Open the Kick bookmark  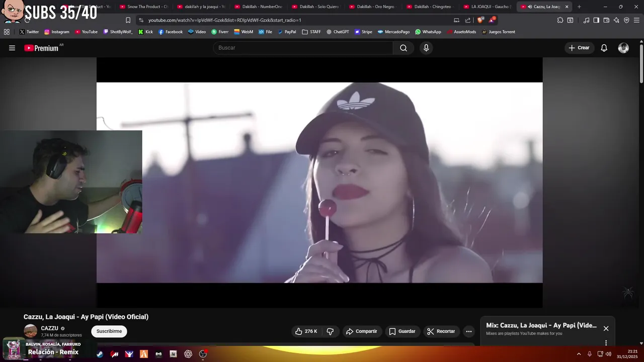pos(145,32)
